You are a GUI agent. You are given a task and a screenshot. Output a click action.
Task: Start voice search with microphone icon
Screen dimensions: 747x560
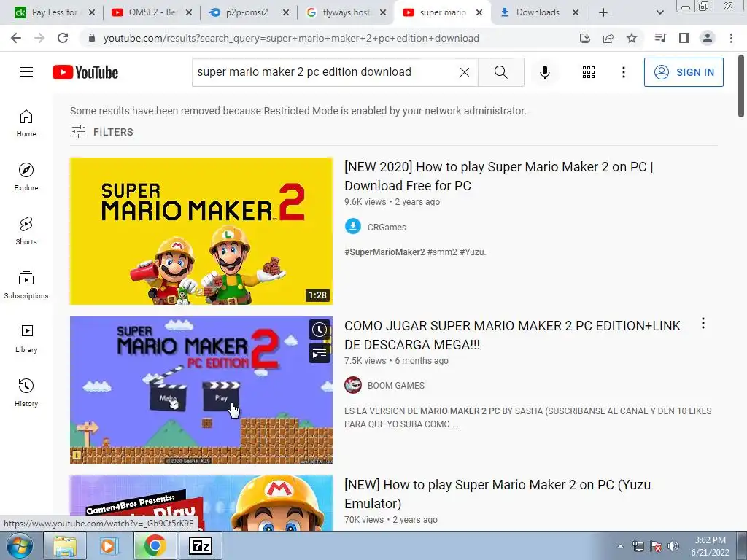(545, 72)
